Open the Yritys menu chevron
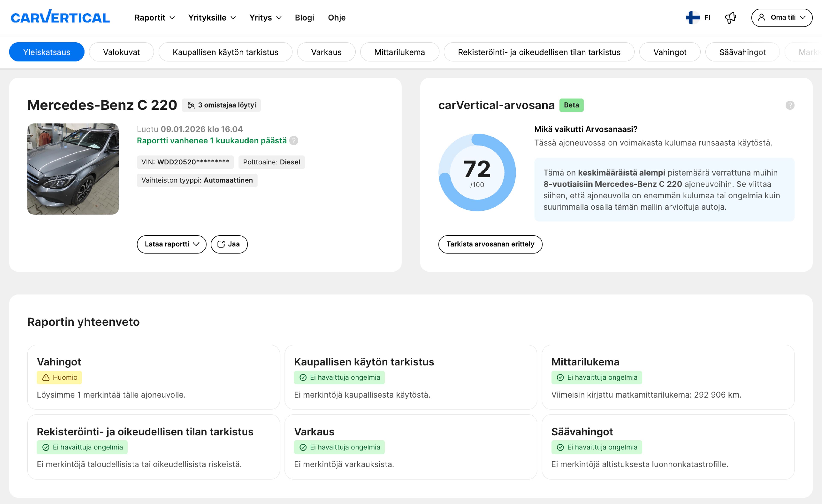The image size is (822, 504). point(279,18)
